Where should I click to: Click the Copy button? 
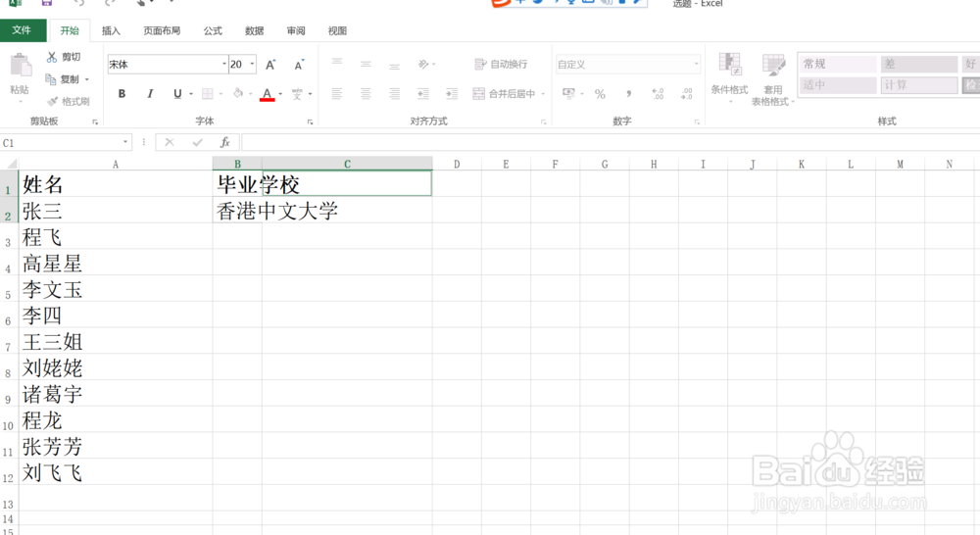click(63, 79)
